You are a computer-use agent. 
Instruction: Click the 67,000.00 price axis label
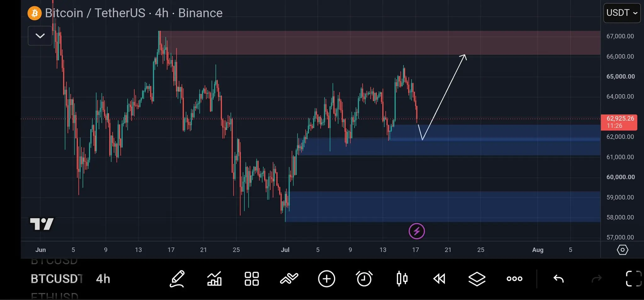point(620,36)
